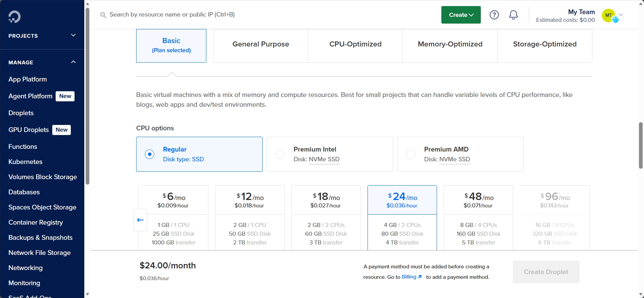Open App Platform in sidebar

pyautogui.click(x=28, y=79)
